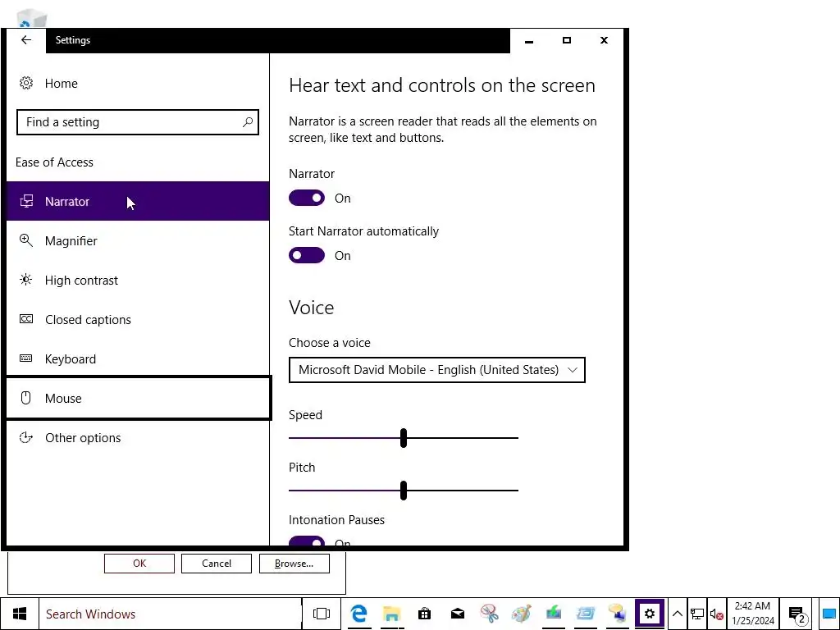Viewport: 840px width, 630px height.
Task: Open Paint from the taskbar
Action: (521, 614)
